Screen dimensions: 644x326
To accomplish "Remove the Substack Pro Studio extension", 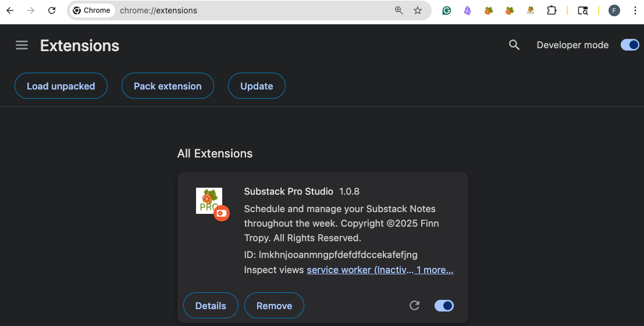I will point(275,306).
